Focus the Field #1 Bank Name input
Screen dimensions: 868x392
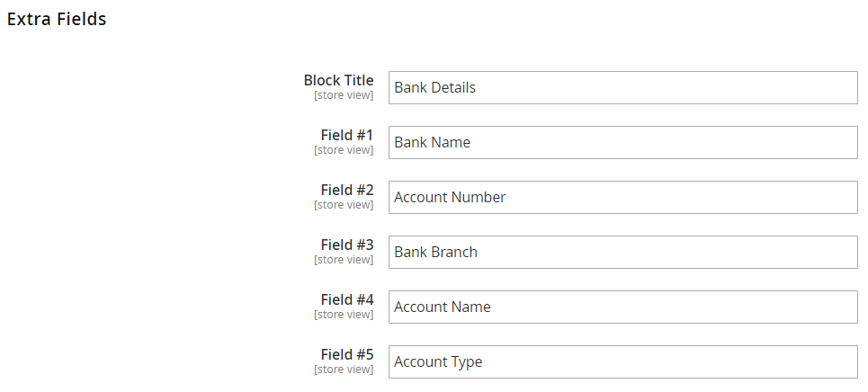pyautogui.click(x=622, y=143)
